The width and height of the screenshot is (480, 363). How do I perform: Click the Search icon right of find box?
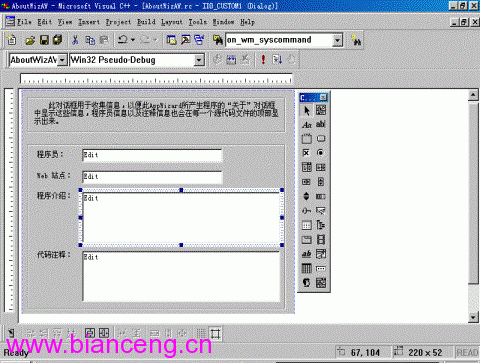click(x=356, y=40)
